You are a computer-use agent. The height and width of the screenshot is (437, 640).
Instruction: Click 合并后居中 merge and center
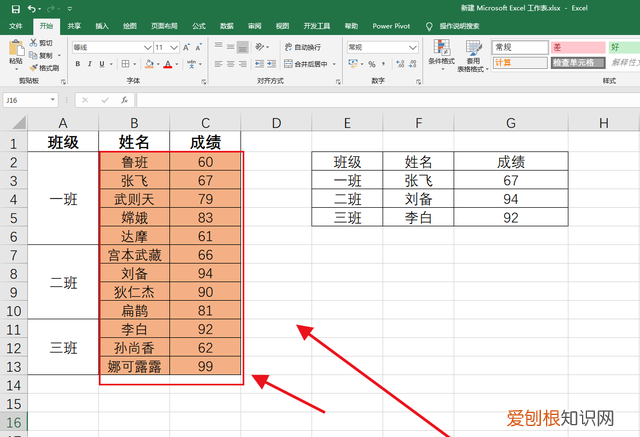point(306,64)
